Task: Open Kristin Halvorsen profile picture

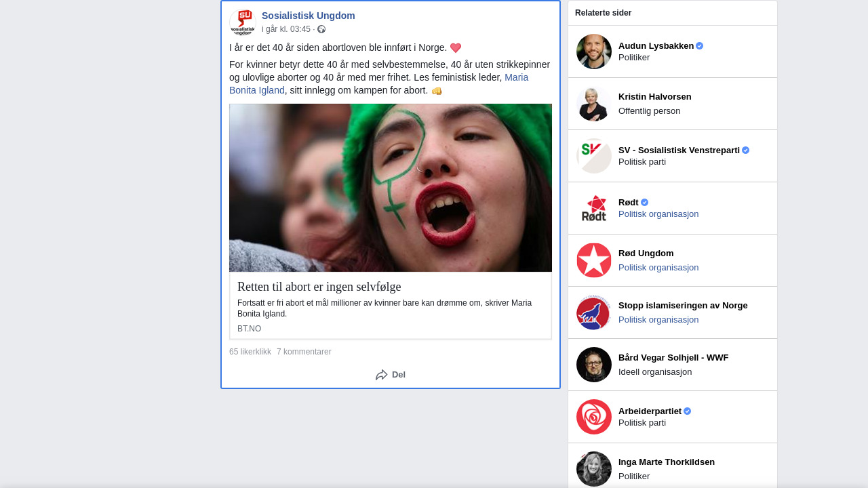Action: [594, 104]
